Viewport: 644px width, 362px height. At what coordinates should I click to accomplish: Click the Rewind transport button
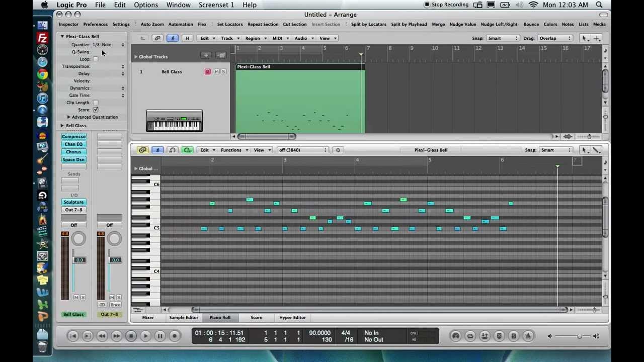click(102, 336)
